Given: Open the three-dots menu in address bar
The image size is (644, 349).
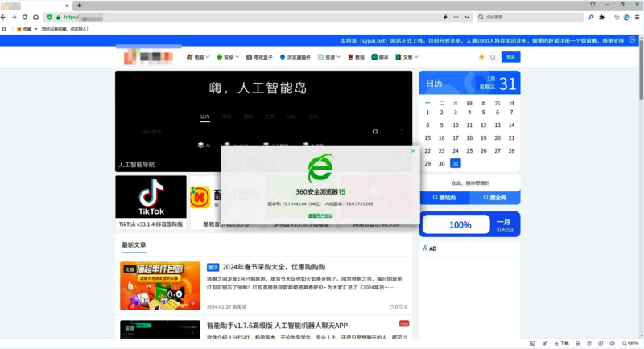Looking at the screenshot, I should tap(456, 17).
